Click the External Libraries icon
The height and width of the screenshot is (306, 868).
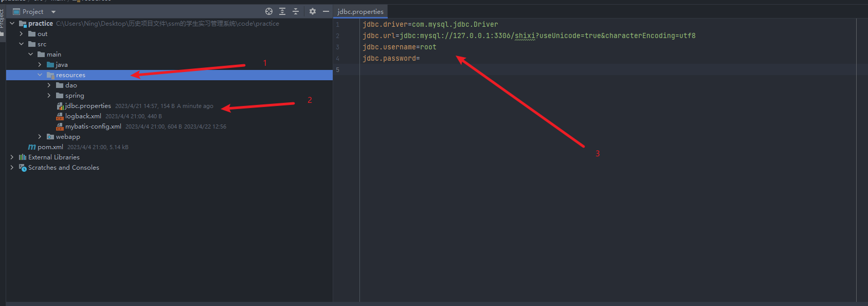23,157
